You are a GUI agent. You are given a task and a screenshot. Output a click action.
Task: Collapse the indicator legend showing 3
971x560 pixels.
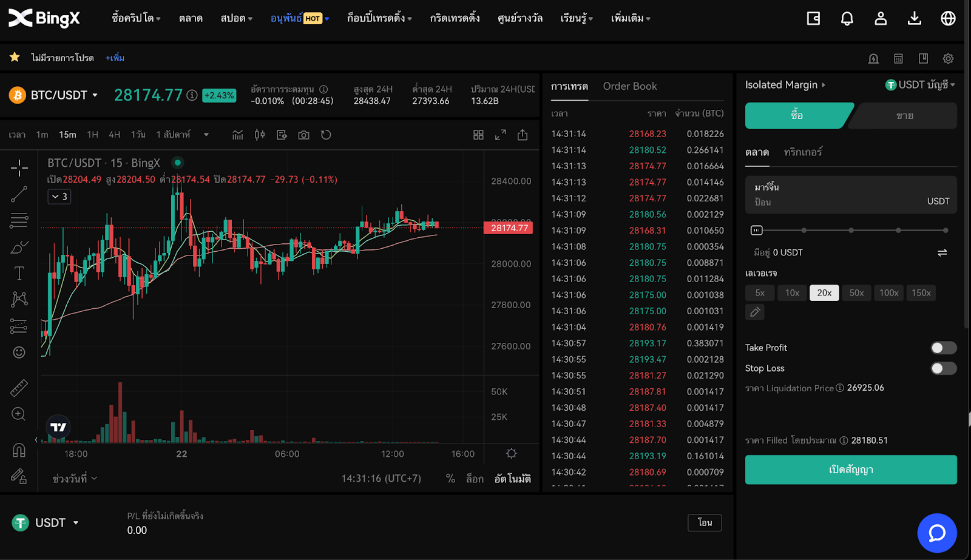point(59,197)
